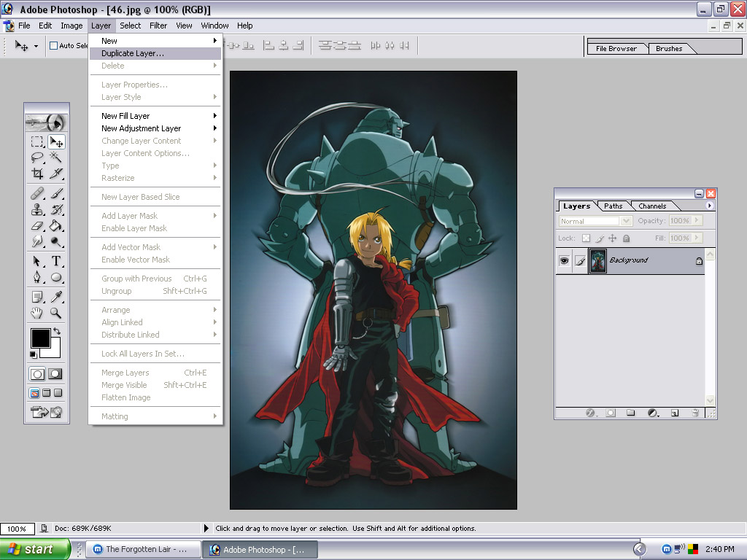Select the Crop tool
This screenshot has height=560, width=747.
click(x=37, y=174)
